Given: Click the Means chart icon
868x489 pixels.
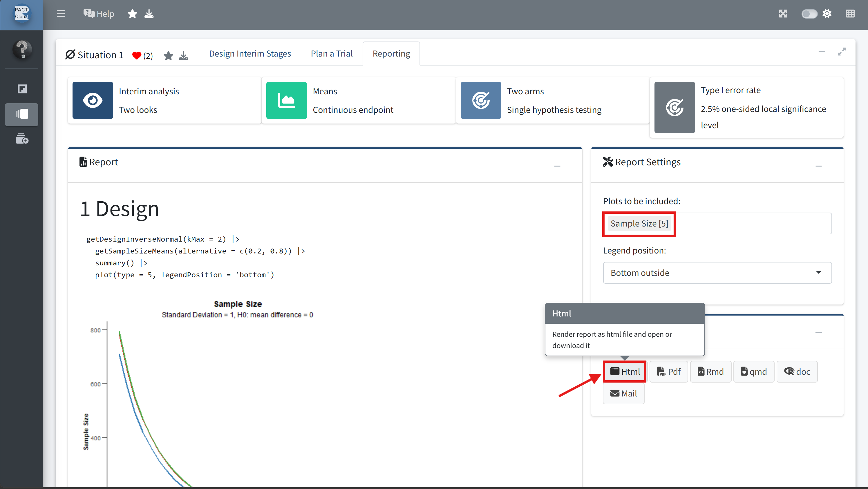Looking at the screenshot, I should point(286,100).
